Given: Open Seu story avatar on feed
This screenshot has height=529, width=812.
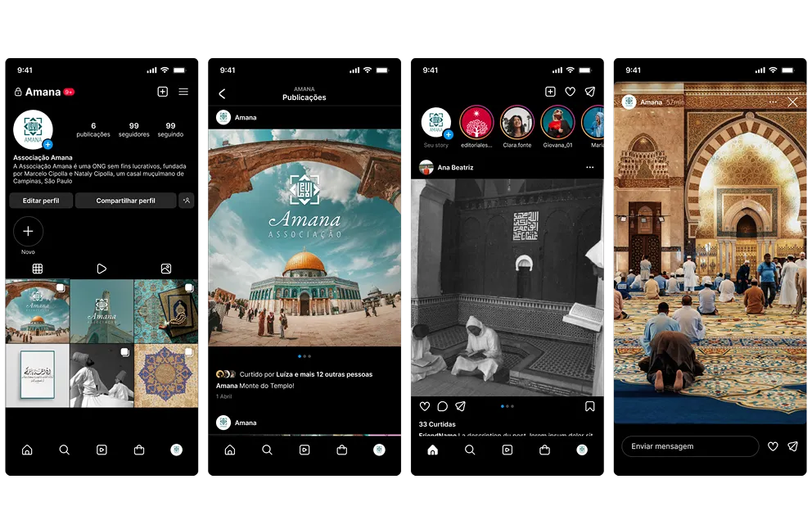Looking at the screenshot, I should 436,124.
